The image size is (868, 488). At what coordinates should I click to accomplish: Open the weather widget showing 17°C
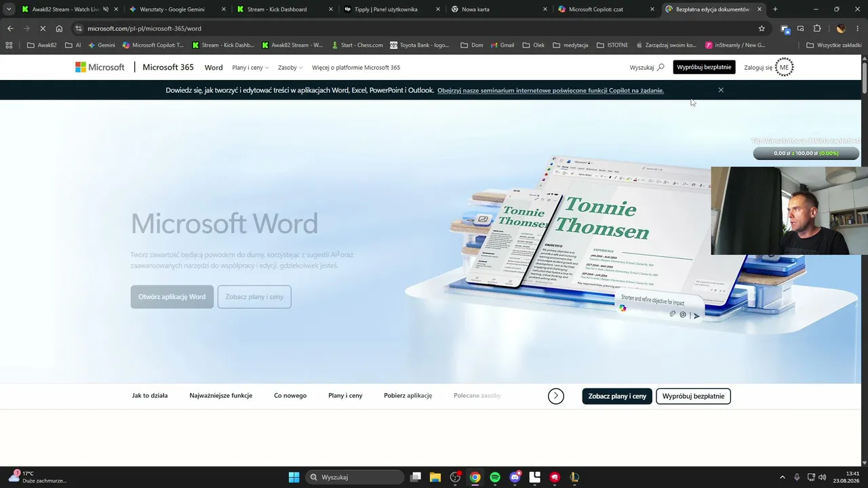click(38, 477)
